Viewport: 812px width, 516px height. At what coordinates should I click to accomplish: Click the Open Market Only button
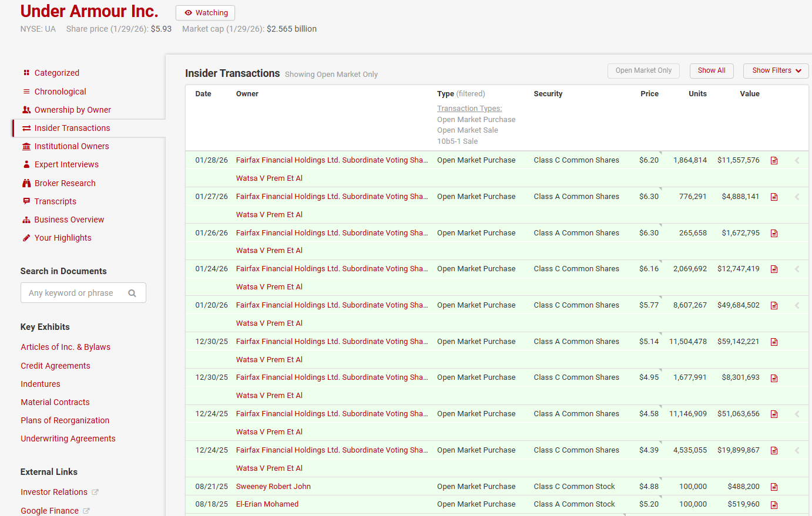[x=643, y=70]
